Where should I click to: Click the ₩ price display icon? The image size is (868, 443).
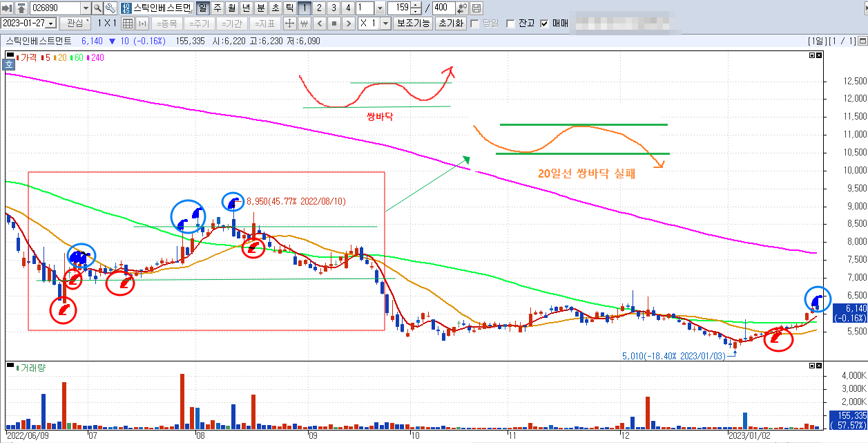coord(304,23)
